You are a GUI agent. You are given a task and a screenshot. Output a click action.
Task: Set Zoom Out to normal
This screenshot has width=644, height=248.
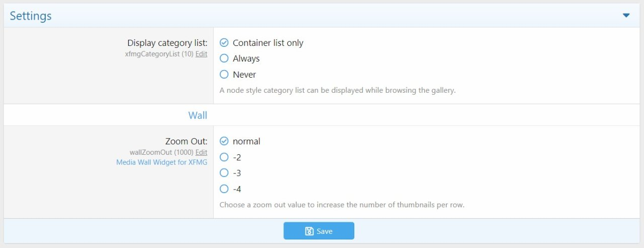tap(224, 141)
